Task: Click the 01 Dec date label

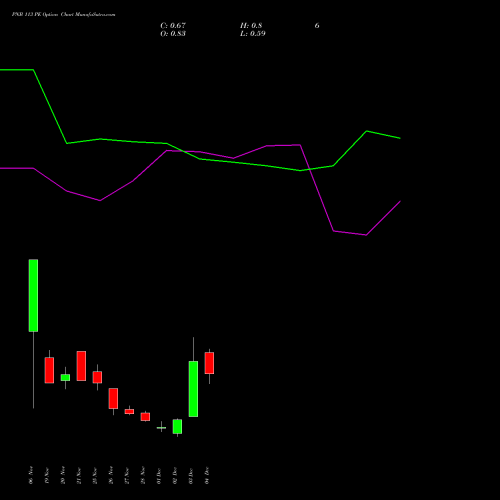Action: tap(159, 475)
